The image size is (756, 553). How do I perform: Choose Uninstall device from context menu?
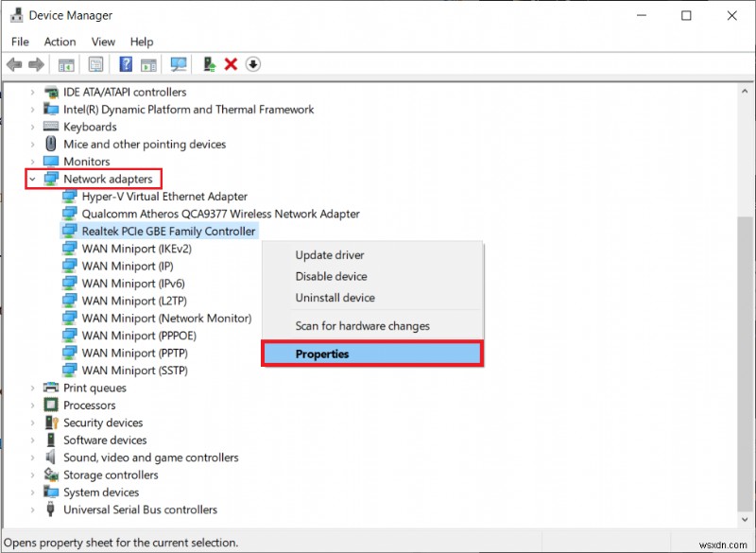pyautogui.click(x=372, y=298)
